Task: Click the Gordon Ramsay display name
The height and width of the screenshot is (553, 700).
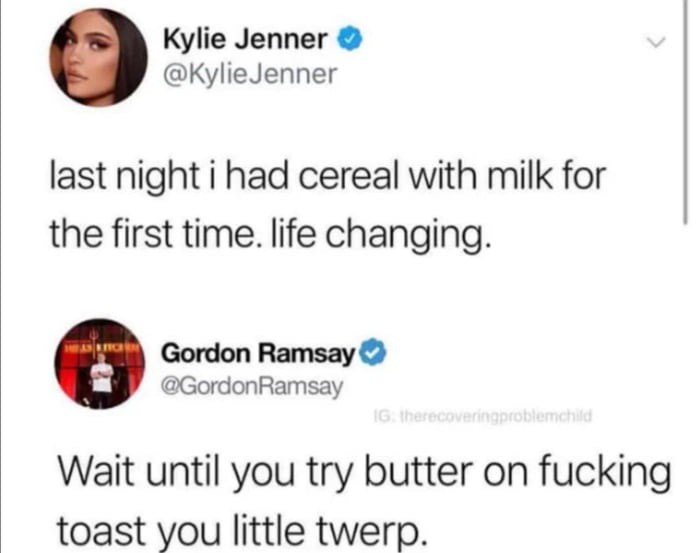Action: [258, 353]
